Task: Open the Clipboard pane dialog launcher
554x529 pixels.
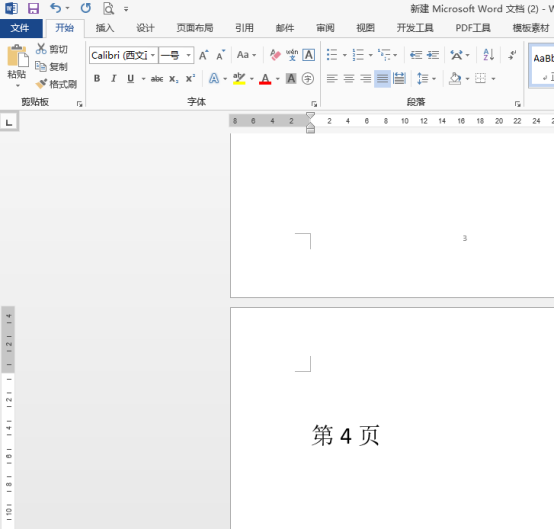Action: coord(79,104)
